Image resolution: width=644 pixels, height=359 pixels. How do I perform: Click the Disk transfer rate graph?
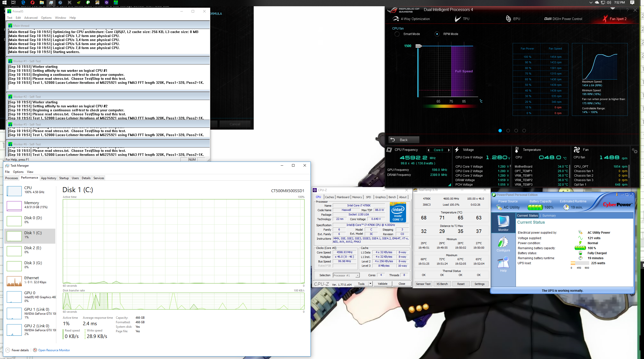[183, 301]
